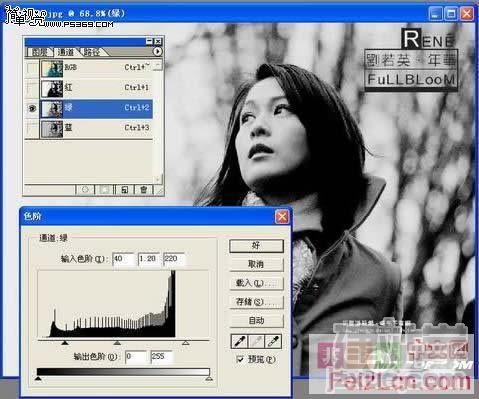Confirm Levels with the 好 (OK) button

[256, 246]
